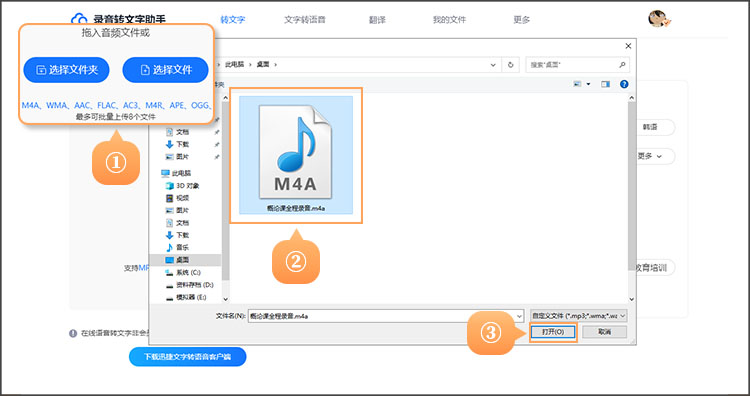Open the 资料存档 (D:) drive
Image resolution: width=750 pixels, height=396 pixels.
click(189, 285)
